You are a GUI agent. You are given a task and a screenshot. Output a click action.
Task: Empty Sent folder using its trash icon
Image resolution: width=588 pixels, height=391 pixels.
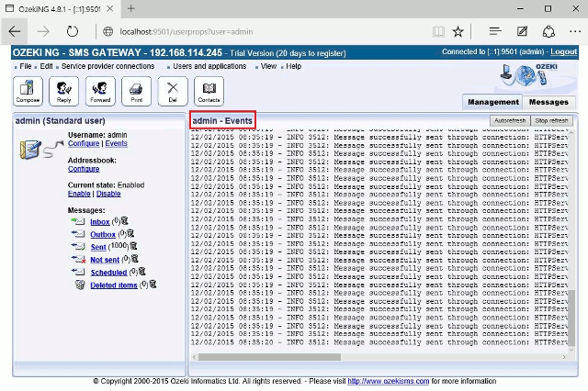coord(133,246)
